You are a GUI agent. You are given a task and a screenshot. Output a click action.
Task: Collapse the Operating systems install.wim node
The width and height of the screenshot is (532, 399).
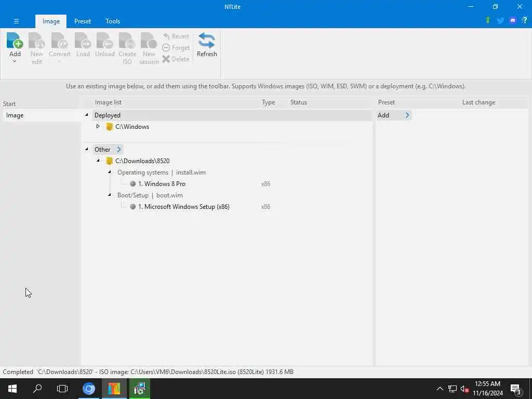(110, 172)
